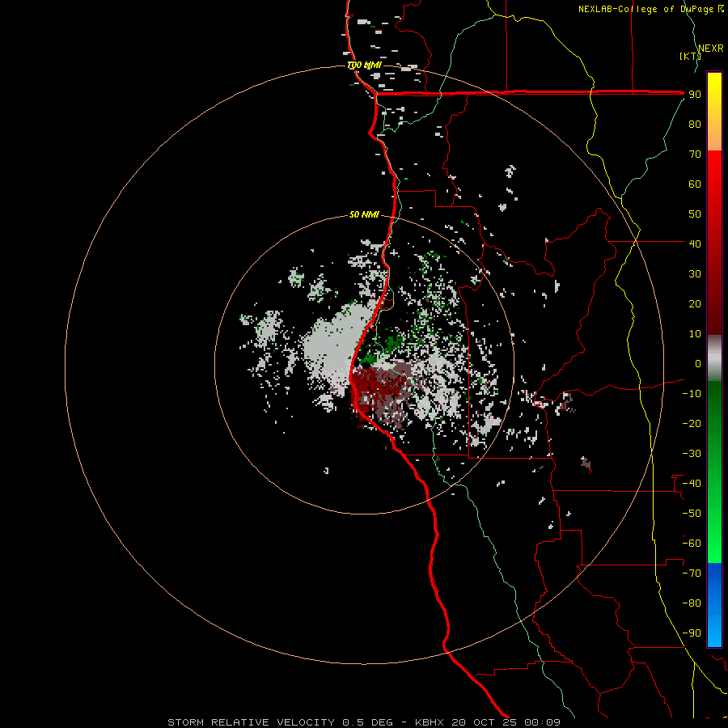
Task: Click the -90 value on the velocity scale
Action: (x=692, y=633)
